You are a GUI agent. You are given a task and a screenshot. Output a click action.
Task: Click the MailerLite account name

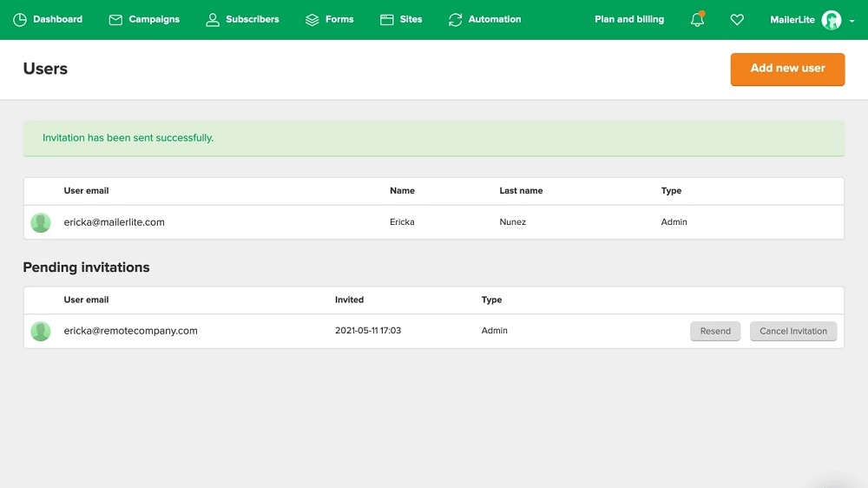point(792,20)
